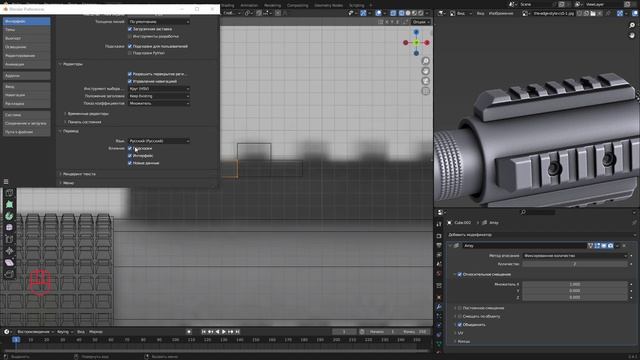Screen dimensions: 640x360
Task: Remove the Array modifier with X icon
Action: (624, 246)
